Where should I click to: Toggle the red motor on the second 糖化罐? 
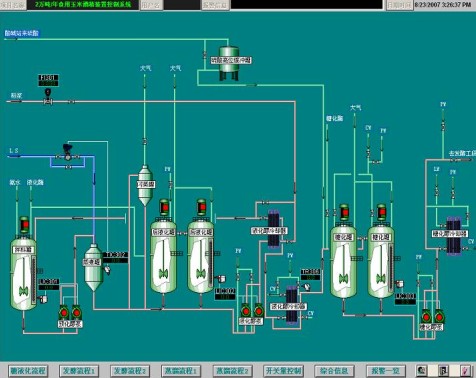pyautogui.click(x=381, y=212)
